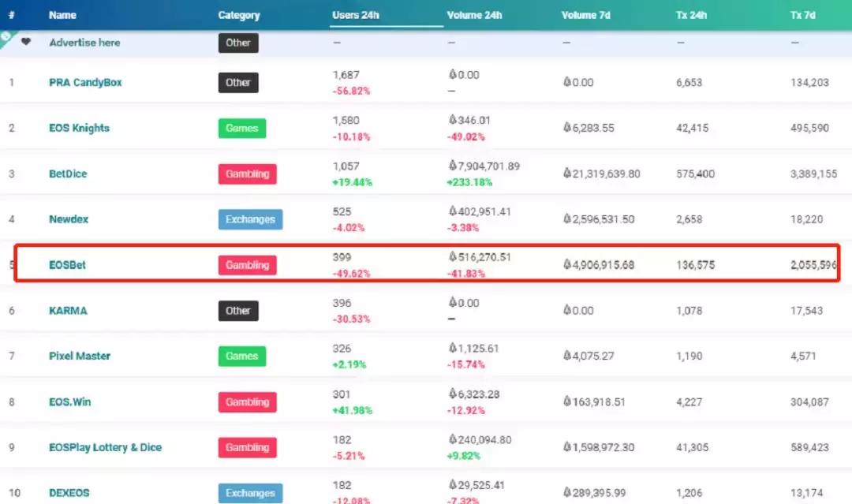
Task: Open Pixel Master dapp page
Action: tap(80, 357)
